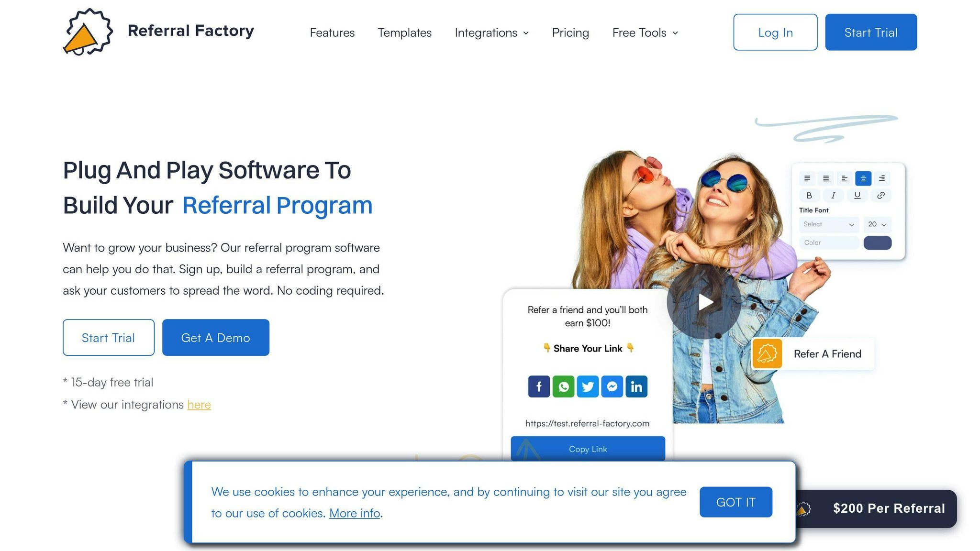Screen dimensions: 980x551
Task: Click the dark blue color swatch
Action: pos(878,243)
